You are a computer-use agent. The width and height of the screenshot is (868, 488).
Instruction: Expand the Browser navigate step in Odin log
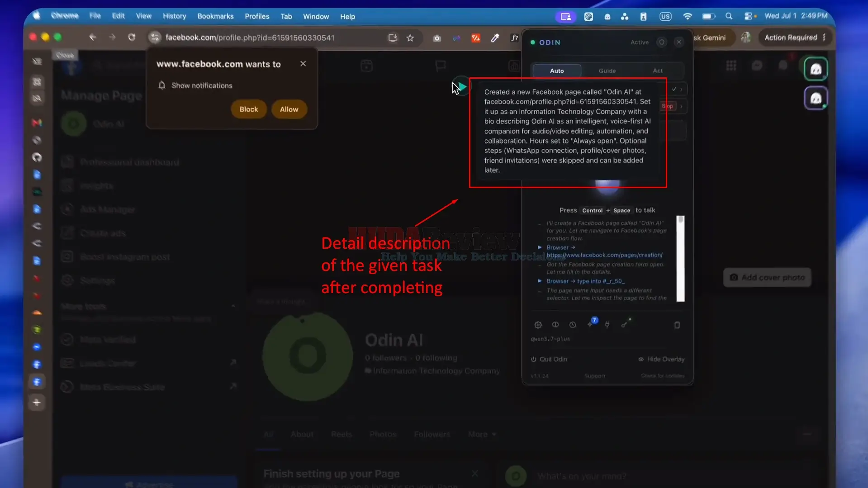click(x=540, y=247)
